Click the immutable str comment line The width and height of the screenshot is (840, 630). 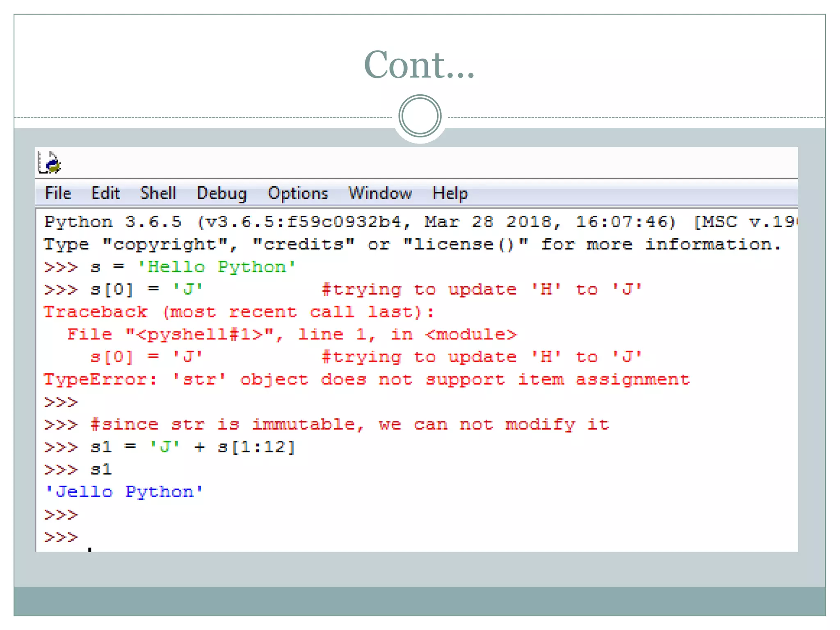click(x=349, y=425)
